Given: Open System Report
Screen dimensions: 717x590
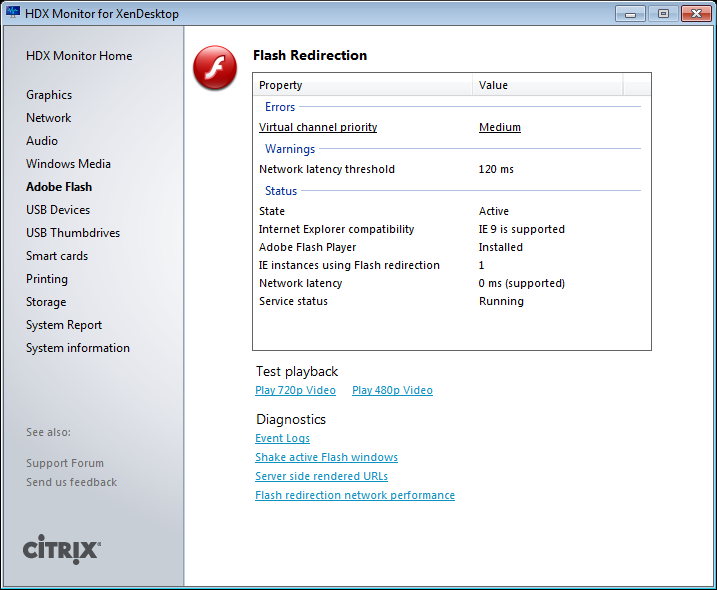Looking at the screenshot, I should (x=64, y=325).
